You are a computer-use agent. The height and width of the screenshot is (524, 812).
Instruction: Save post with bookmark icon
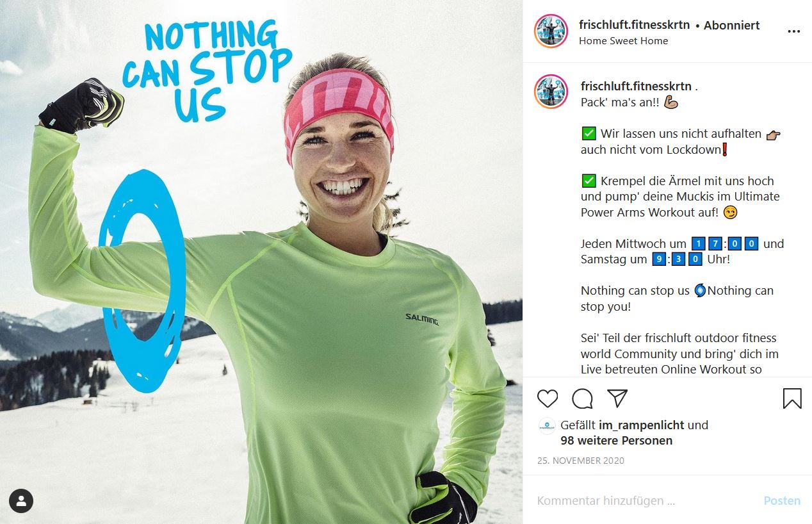[x=792, y=398]
